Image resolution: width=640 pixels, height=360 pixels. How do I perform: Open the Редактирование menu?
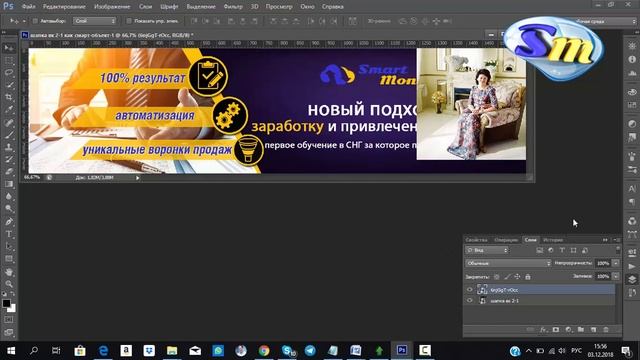[x=64, y=7]
